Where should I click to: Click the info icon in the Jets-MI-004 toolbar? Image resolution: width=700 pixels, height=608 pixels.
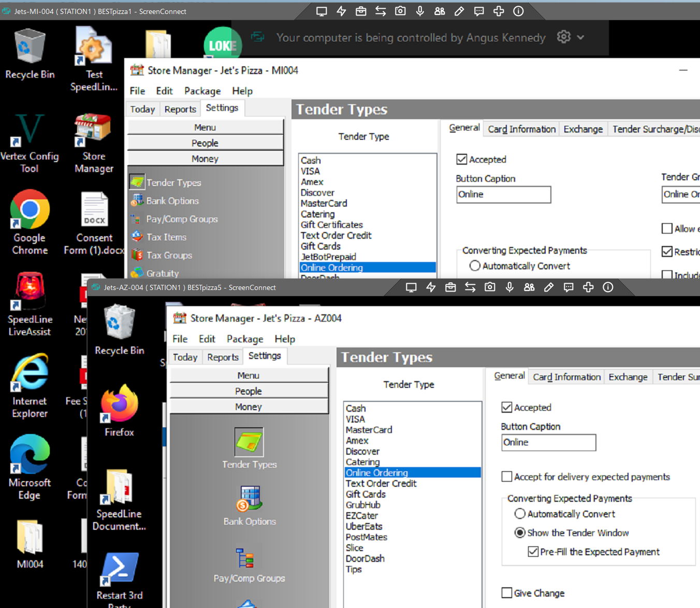pyautogui.click(x=518, y=11)
